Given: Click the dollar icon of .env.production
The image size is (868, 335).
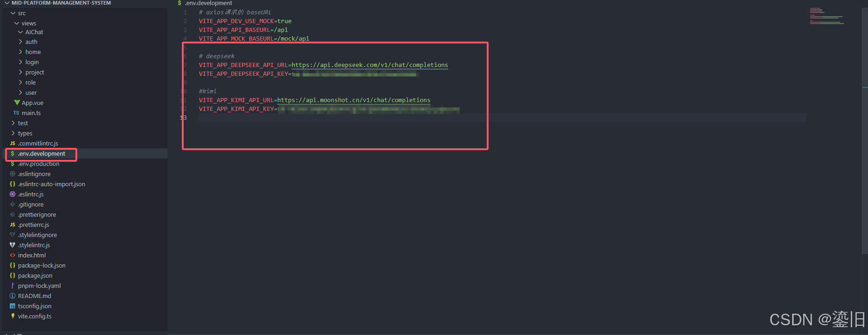Looking at the screenshot, I should (x=12, y=164).
